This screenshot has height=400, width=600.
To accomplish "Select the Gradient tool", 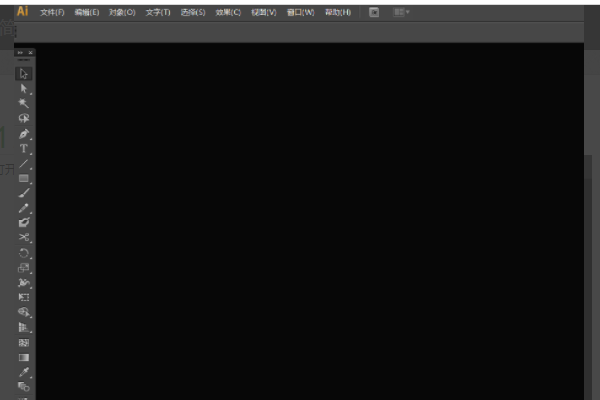I will click(24, 358).
